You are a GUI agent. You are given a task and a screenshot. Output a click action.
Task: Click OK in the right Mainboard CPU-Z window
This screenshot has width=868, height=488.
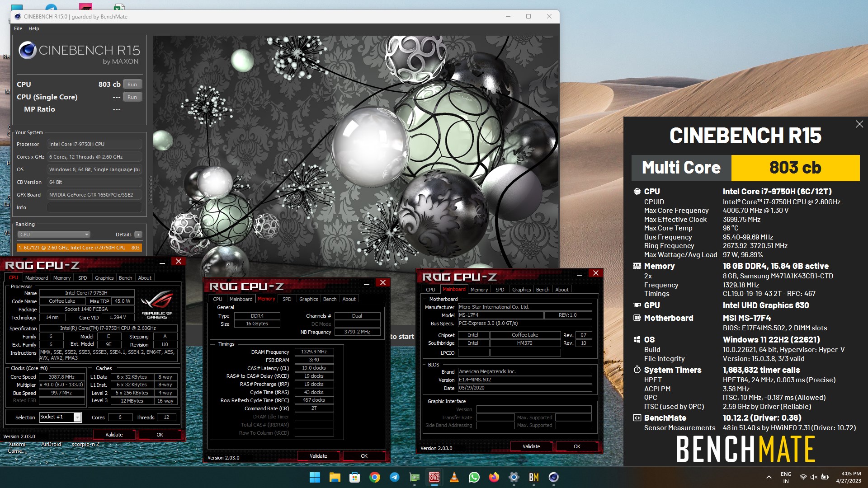click(x=577, y=446)
